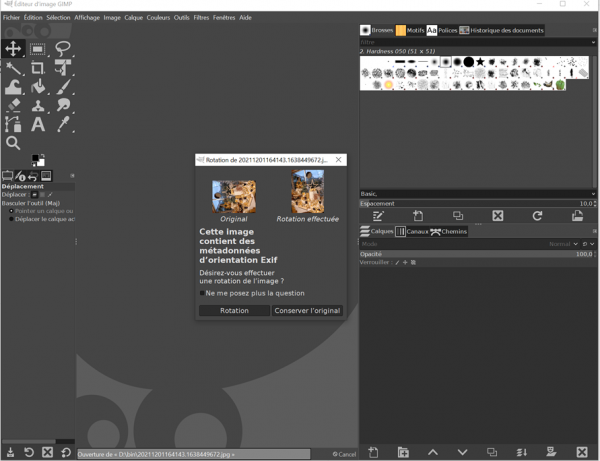Switch to the Canaux tab
The height and width of the screenshot is (461, 600).
pos(412,231)
